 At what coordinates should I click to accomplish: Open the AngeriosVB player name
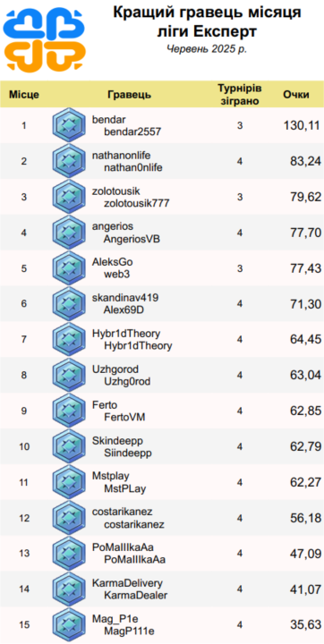(x=132, y=239)
